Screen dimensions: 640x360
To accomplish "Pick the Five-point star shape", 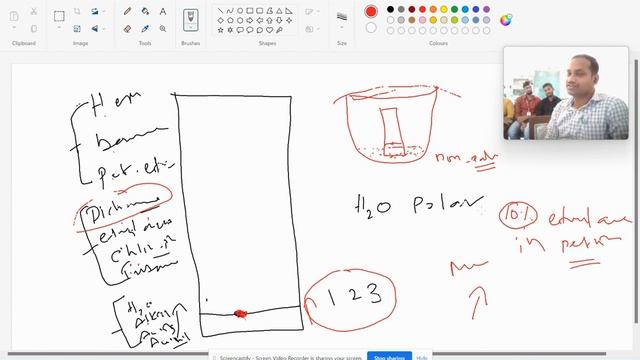I will [220, 30].
